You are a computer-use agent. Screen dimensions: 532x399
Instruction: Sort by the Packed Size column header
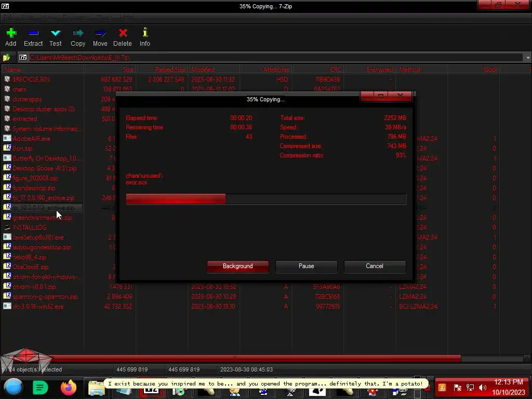point(162,69)
